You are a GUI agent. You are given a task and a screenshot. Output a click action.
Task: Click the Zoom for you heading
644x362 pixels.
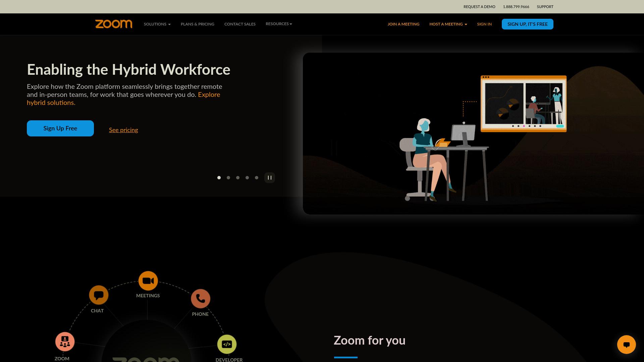(x=370, y=340)
